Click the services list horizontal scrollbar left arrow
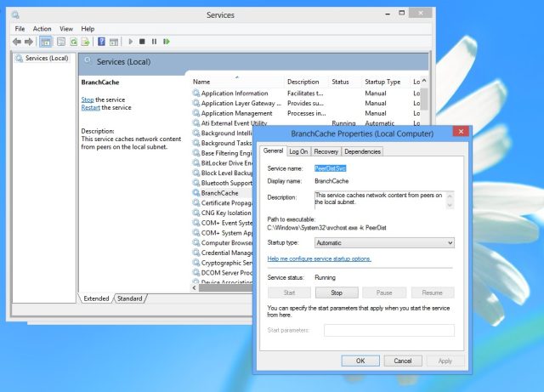544x392 pixels. (195, 288)
